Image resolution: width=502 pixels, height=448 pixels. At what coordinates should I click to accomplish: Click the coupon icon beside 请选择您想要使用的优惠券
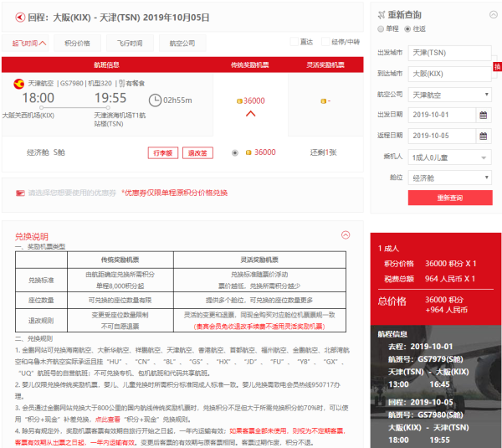pos(20,193)
